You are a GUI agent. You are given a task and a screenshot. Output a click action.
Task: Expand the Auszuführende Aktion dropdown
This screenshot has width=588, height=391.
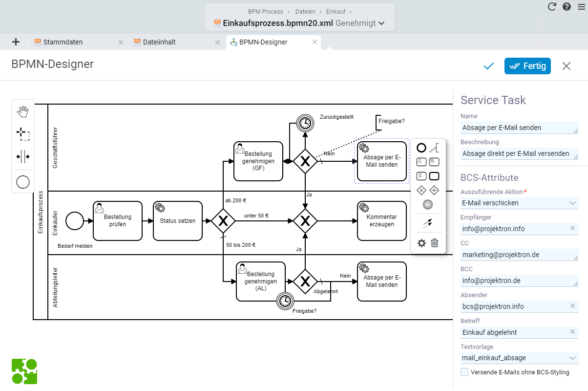point(573,203)
